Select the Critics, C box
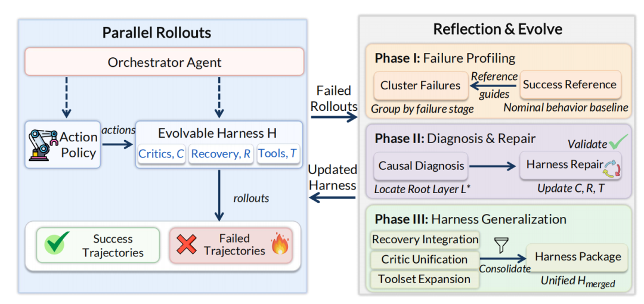This screenshot has height=304, width=644. tap(161, 154)
